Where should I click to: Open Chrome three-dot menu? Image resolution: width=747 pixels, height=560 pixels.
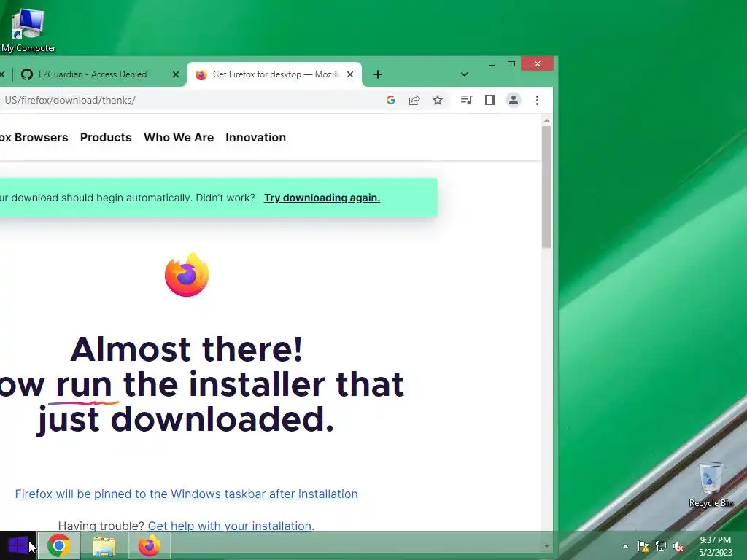point(537,100)
